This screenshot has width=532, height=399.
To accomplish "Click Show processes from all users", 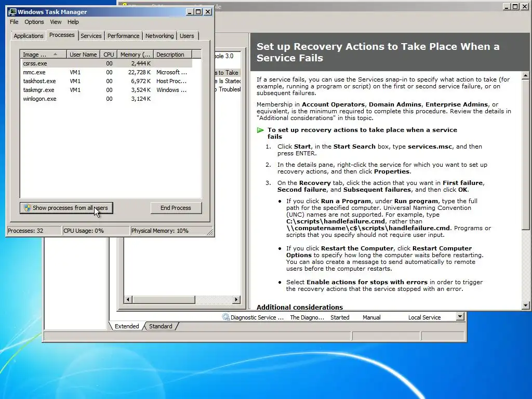I will point(66,208).
